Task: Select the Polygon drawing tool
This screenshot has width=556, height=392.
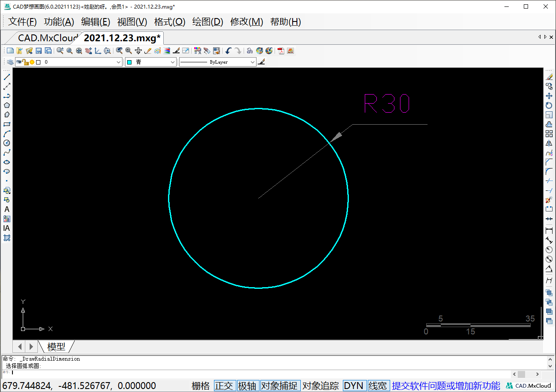Action: [x=7, y=105]
